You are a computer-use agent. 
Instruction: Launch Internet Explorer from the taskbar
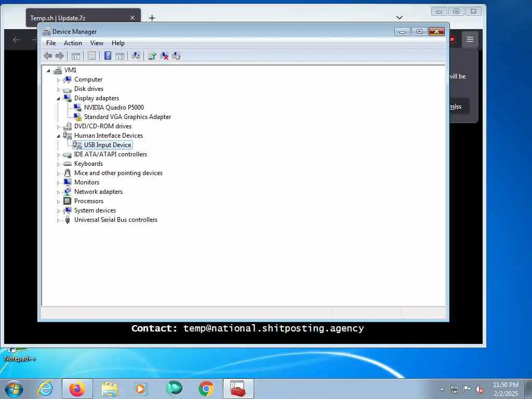(x=46, y=389)
